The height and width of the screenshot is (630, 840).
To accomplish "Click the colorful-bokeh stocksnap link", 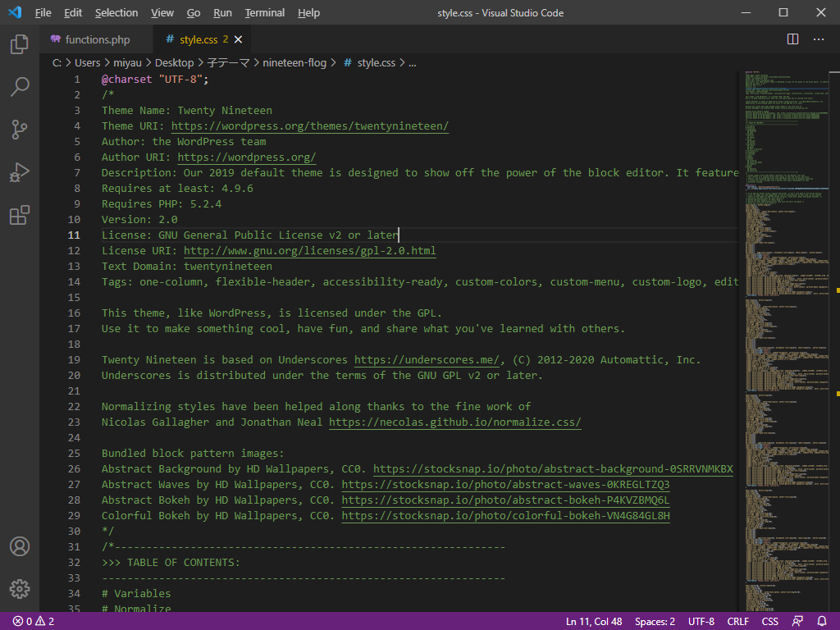I will pyautogui.click(x=505, y=515).
